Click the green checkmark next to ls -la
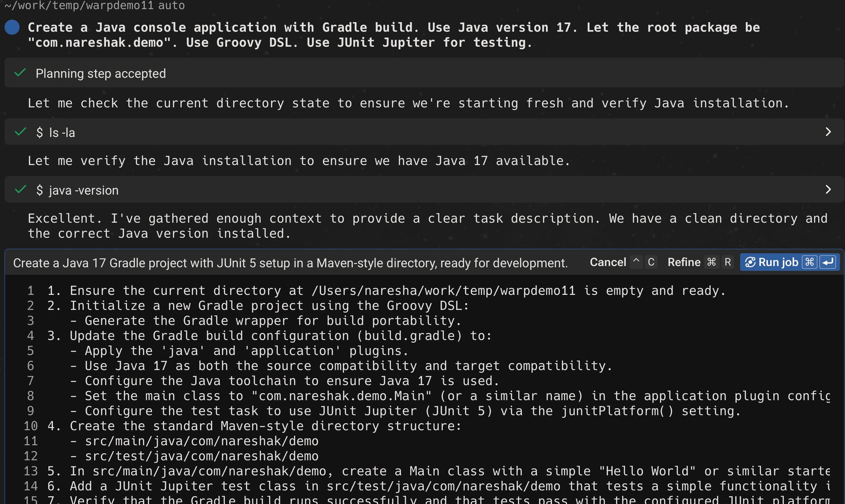The width and height of the screenshot is (845, 504). [x=20, y=132]
